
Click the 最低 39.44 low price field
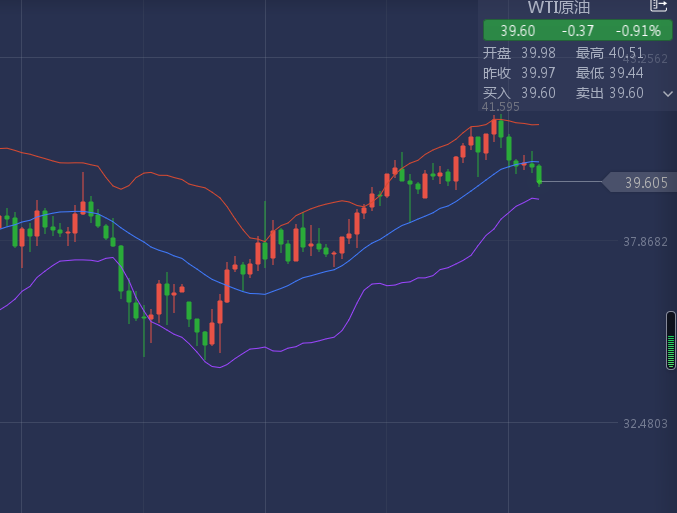point(614,73)
